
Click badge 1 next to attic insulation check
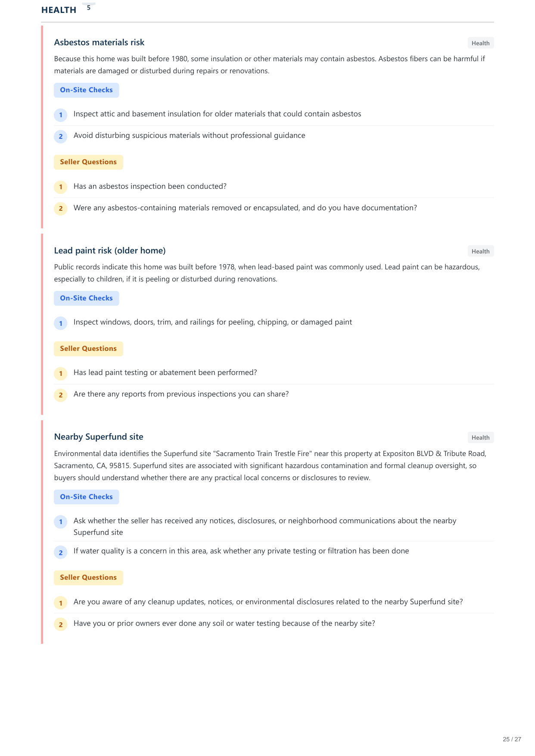tap(61, 115)
